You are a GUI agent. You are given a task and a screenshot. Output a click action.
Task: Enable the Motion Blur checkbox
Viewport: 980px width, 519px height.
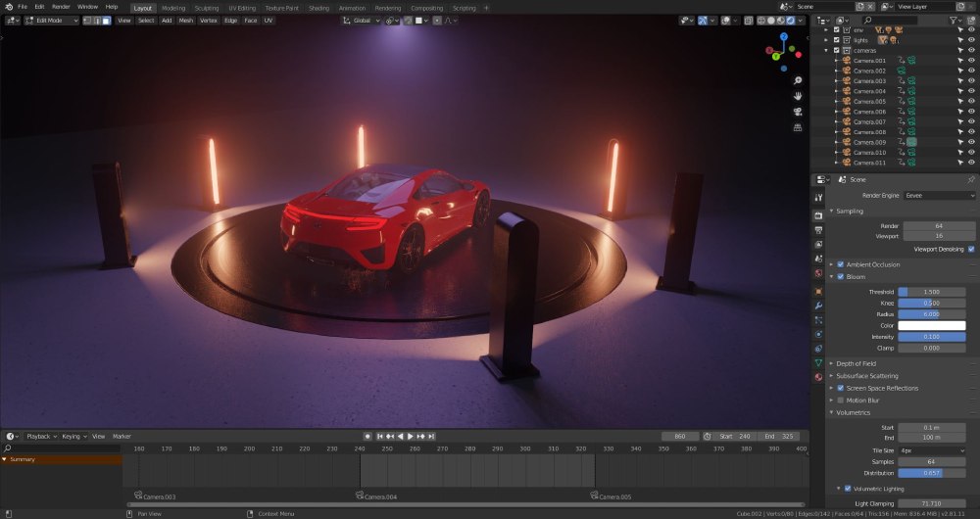[x=841, y=401]
